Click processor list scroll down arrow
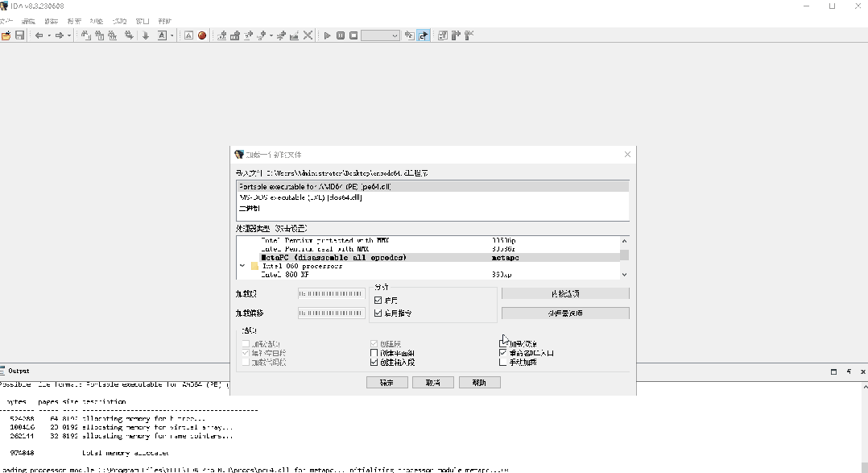Viewport: 868px width, 473px height. click(625, 275)
